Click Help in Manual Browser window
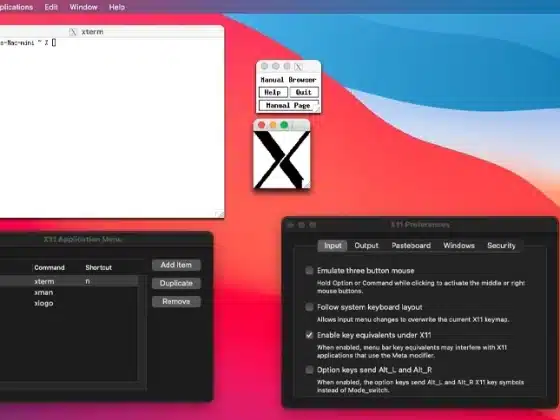This screenshot has height=420, width=560. [273, 92]
